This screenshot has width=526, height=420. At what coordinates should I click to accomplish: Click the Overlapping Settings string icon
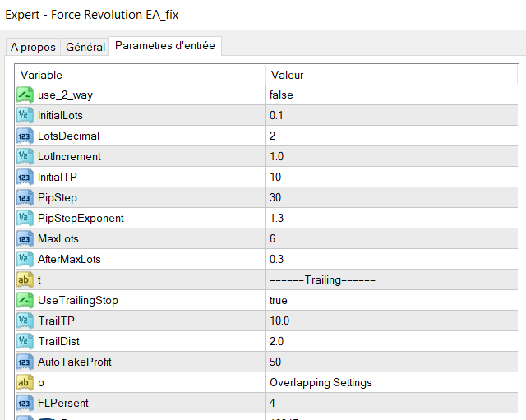(x=24, y=382)
